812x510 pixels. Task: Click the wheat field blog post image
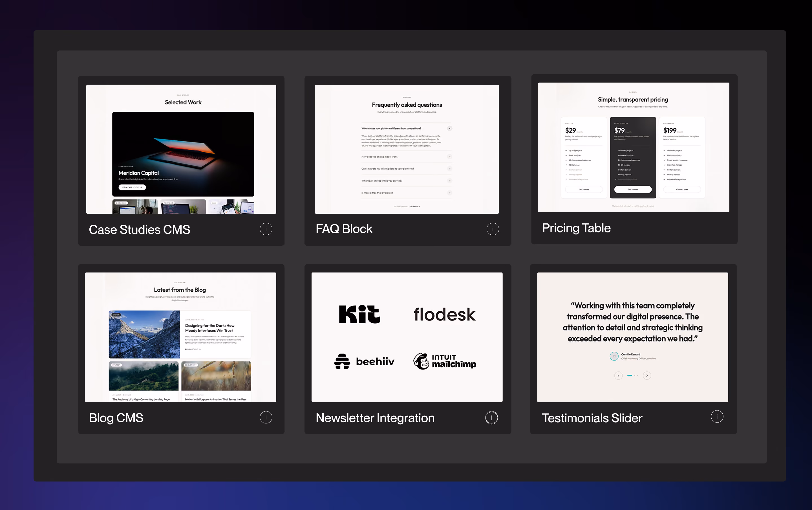tap(216, 376)
